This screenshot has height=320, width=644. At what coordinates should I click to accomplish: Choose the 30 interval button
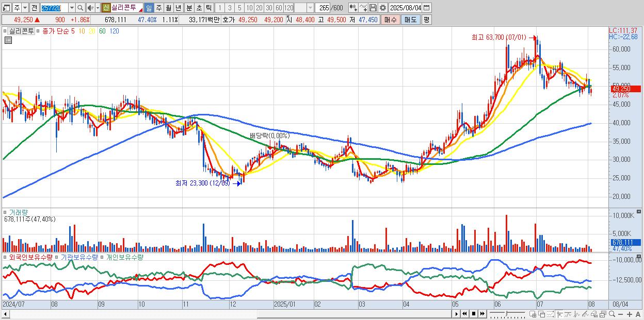(x=269, y=8)
